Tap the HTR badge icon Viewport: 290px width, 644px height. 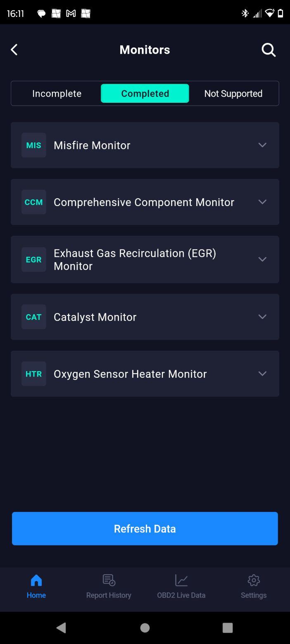(33, 374)
